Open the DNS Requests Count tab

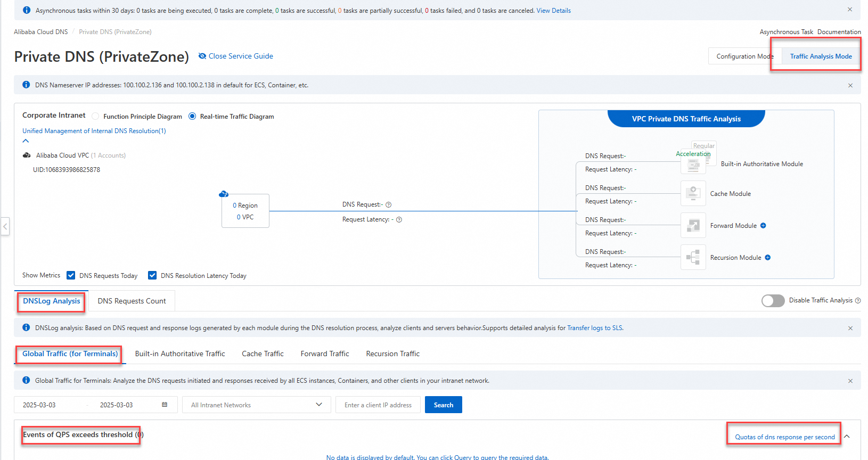coord(132,301)
